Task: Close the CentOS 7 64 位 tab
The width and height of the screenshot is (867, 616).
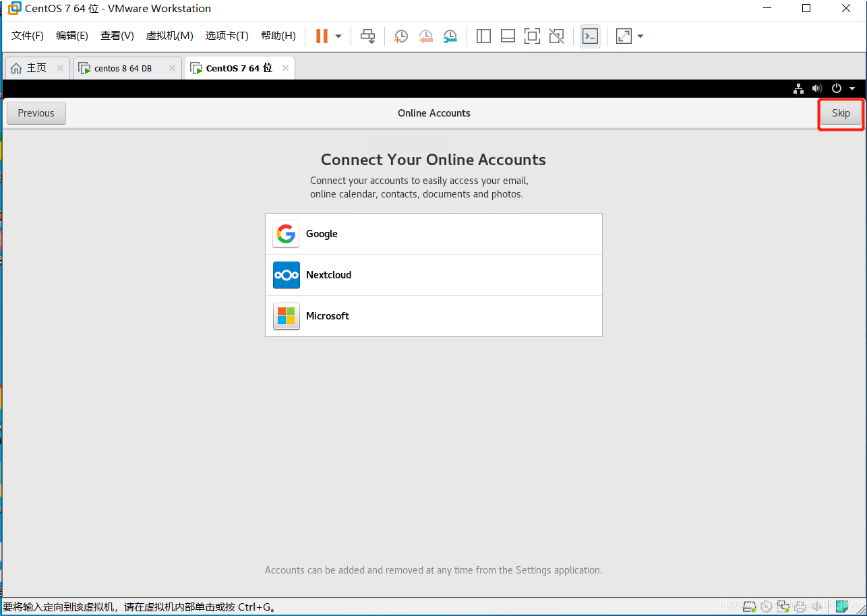Action: (285, 68)
